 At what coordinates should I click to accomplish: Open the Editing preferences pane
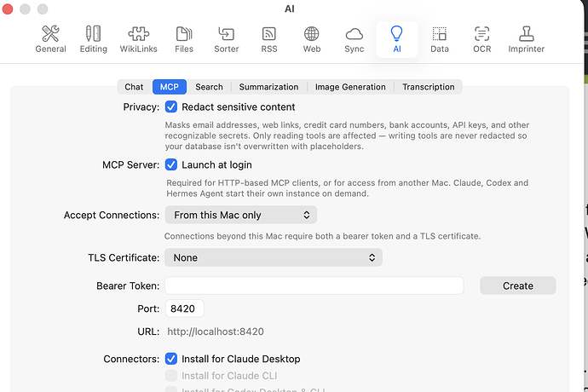point(94,39)
